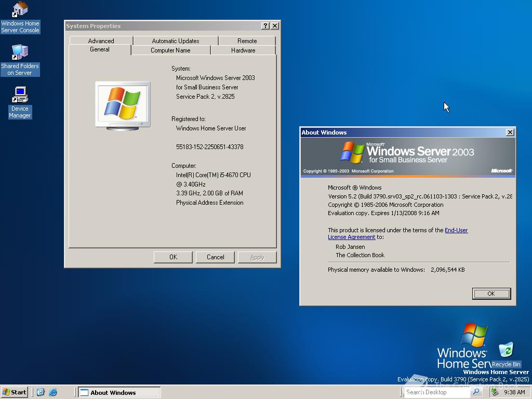Click OK in About Windows dialog
Viewport: 532px width, 399px height.
491,294
